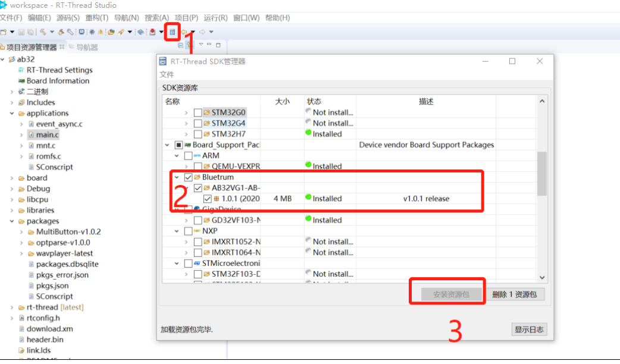Uncheck the Bluetrum checkbox

pos(188,177)
